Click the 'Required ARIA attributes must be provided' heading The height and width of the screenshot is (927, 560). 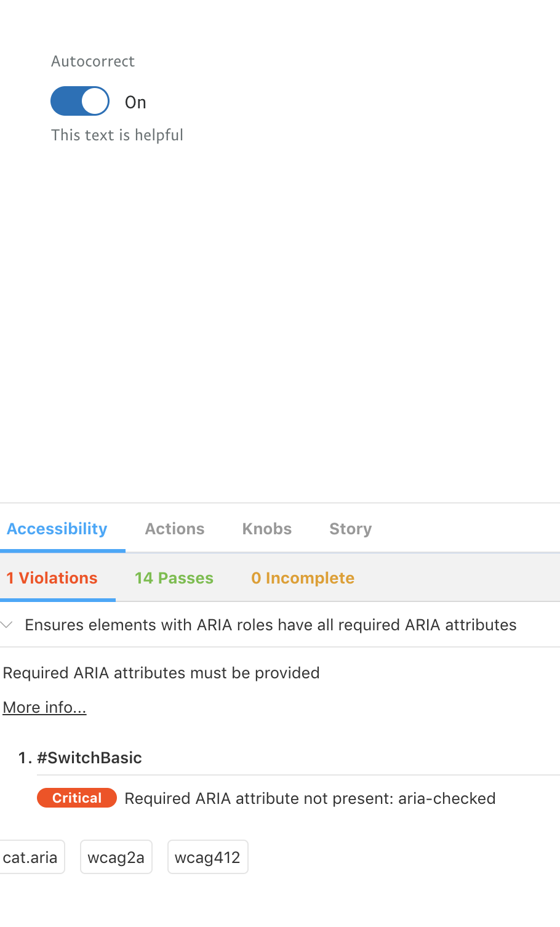161,673
